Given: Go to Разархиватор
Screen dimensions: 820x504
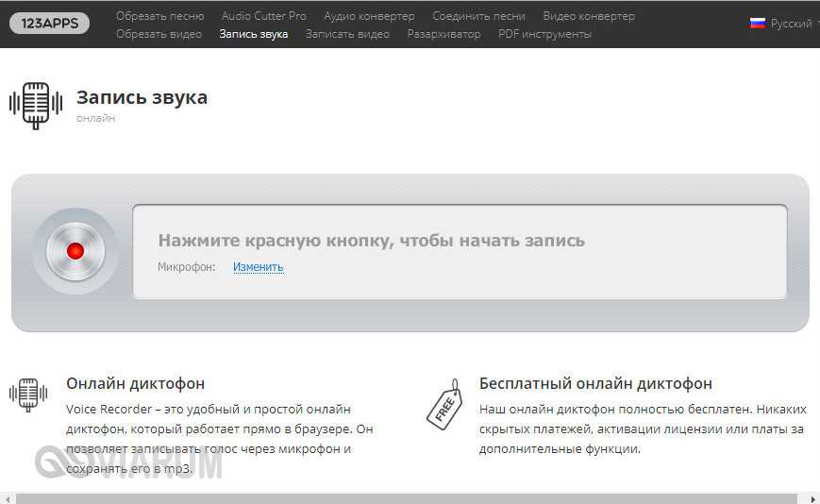Looking at the screenshot, I should 443,34.
